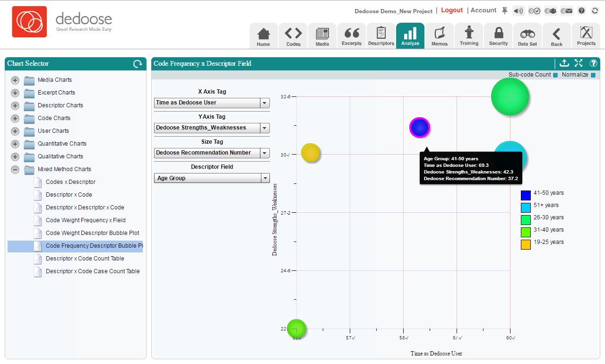
Task: Open the Excerpts workspace icon
Action: (352, 36)
